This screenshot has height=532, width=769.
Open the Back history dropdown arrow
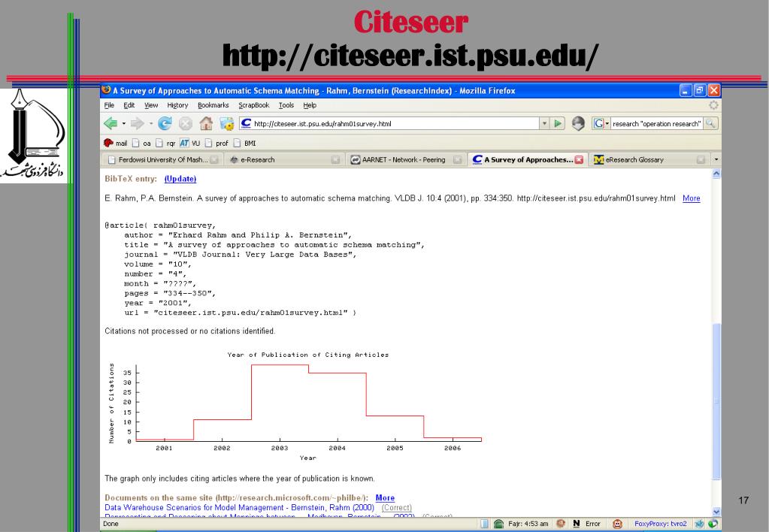coord(123,123)
